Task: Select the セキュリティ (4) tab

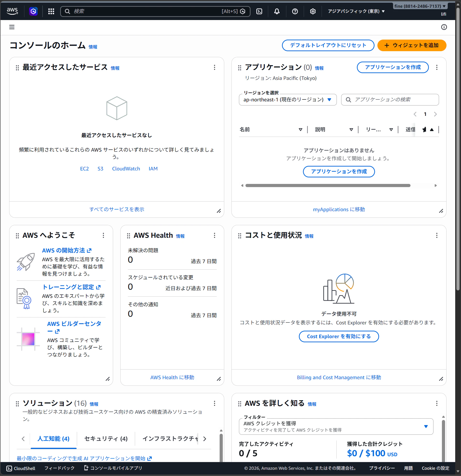Action: point(106,439)
